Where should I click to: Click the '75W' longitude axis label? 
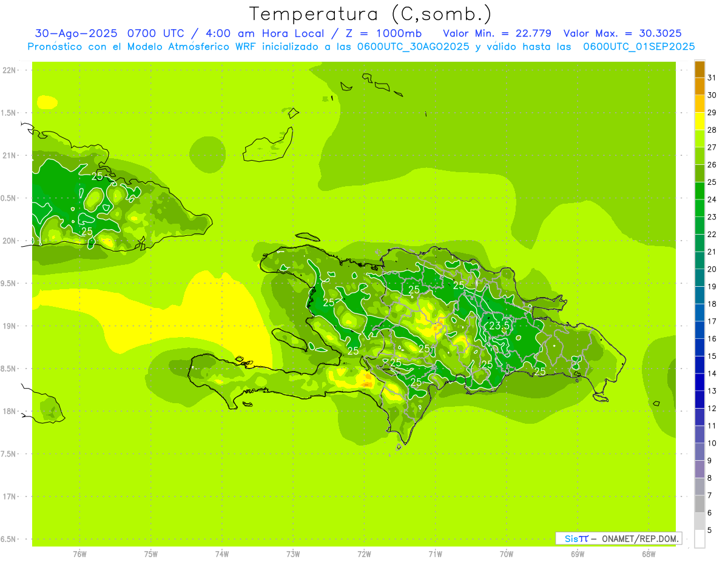[150, 554]
